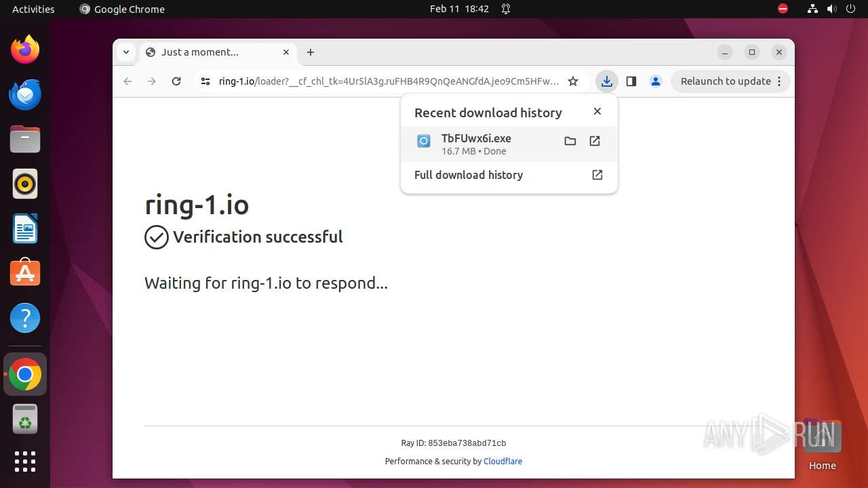868x488 pixels.
Task: View site information icon in address bar
Action: 205,81
